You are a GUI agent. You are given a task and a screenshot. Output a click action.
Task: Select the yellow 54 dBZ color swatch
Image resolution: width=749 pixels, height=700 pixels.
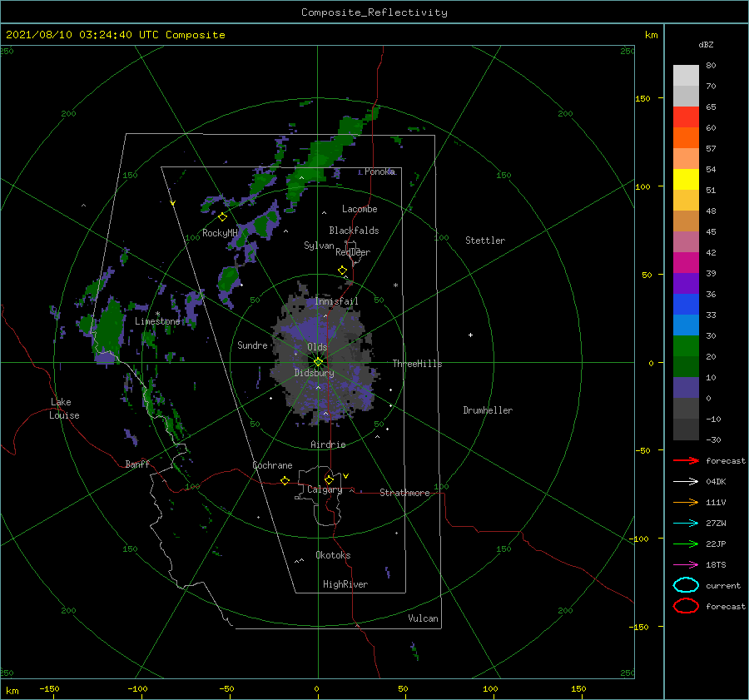pyautogui.click(x=686, y=180)
